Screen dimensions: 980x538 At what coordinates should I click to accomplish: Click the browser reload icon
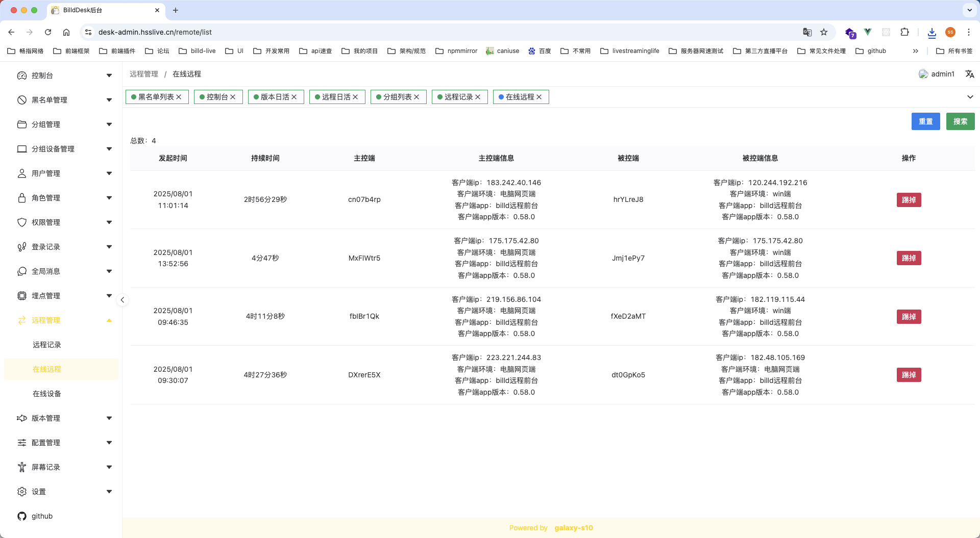pos(48,32)
